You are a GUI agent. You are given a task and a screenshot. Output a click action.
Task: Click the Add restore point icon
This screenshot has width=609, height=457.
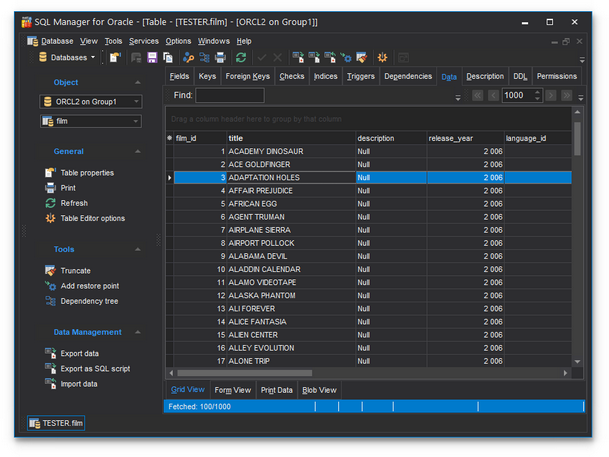51,286
